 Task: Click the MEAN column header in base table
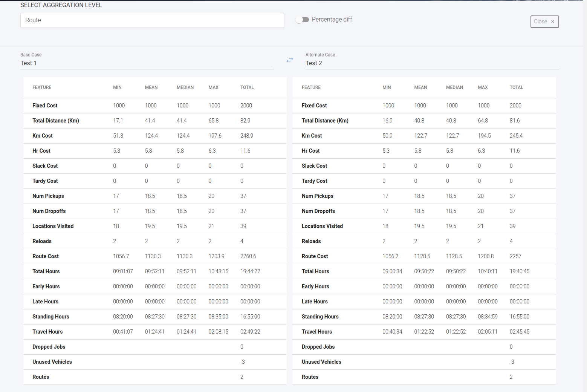[151, 87]
